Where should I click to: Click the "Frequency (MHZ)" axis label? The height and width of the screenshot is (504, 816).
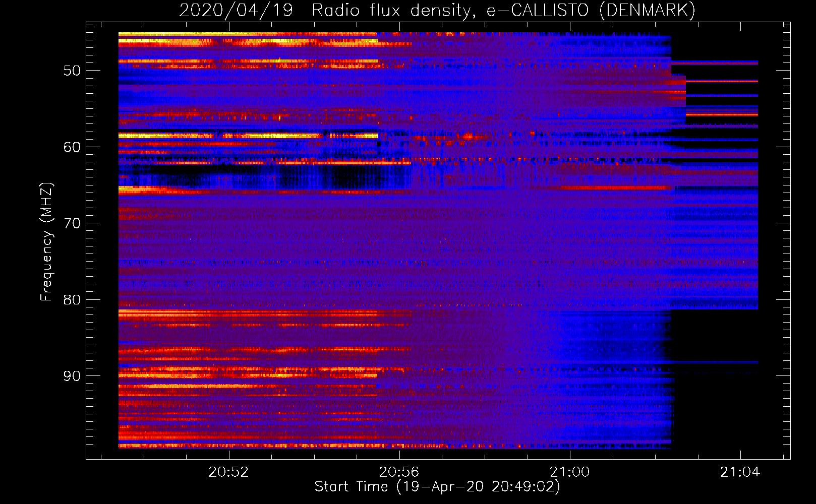point(46,242)
